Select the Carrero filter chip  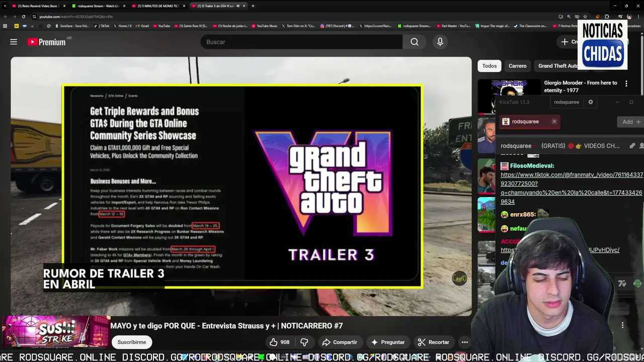pos(517,66)
